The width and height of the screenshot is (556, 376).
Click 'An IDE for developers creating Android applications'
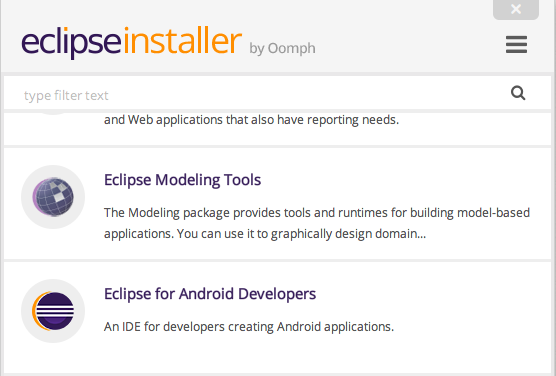[249, 327]
